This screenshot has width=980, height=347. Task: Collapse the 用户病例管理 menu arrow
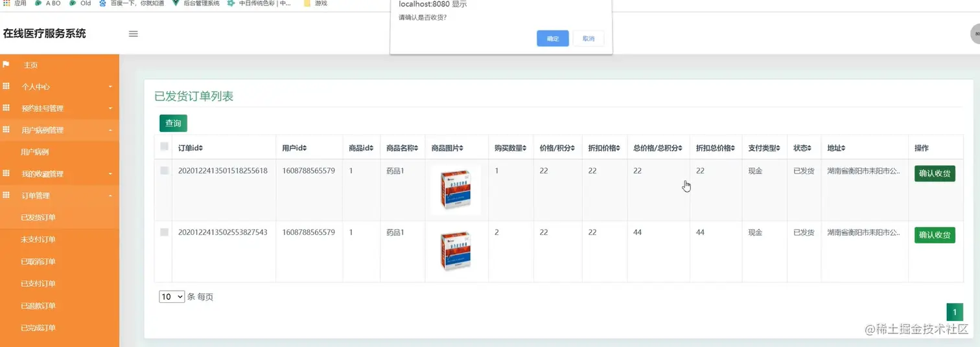(110, 130)
